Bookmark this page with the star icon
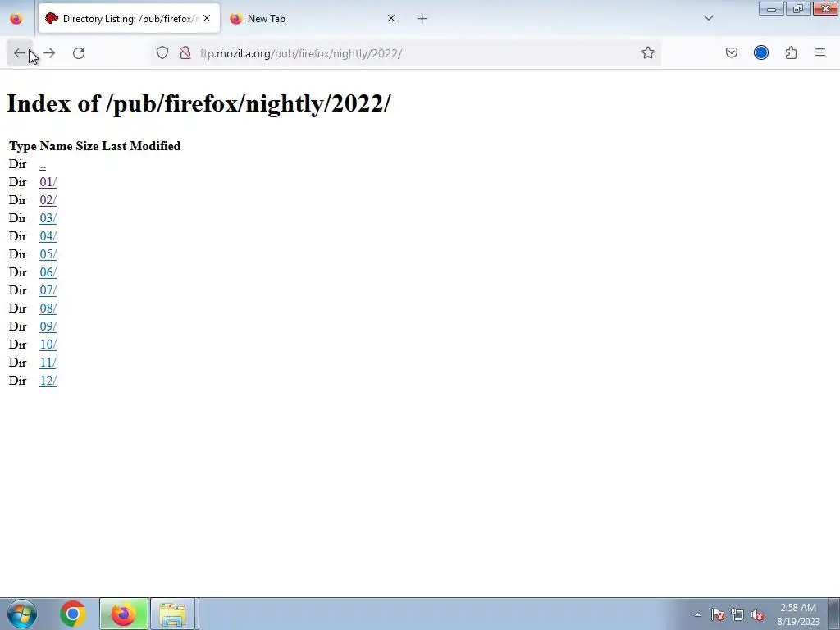This screenshot has width=840, height=630. point(648,53)
